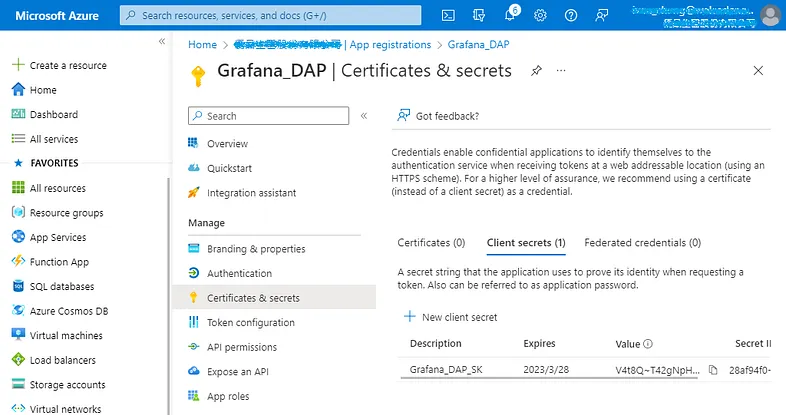The height and width of the screenshot is (415, 786).
Task: Pin Grafana_DAP page to dashboard
Action: pos(536,71)
